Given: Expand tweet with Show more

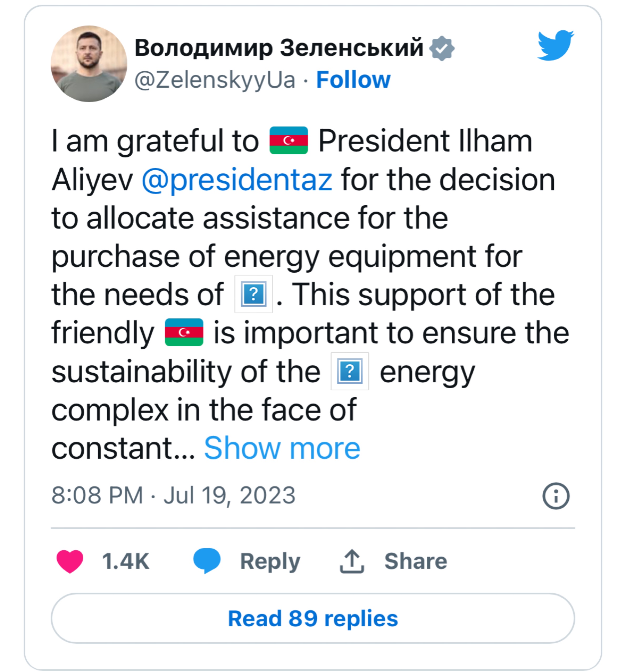Looking at the screenshot, I should 282,448.
